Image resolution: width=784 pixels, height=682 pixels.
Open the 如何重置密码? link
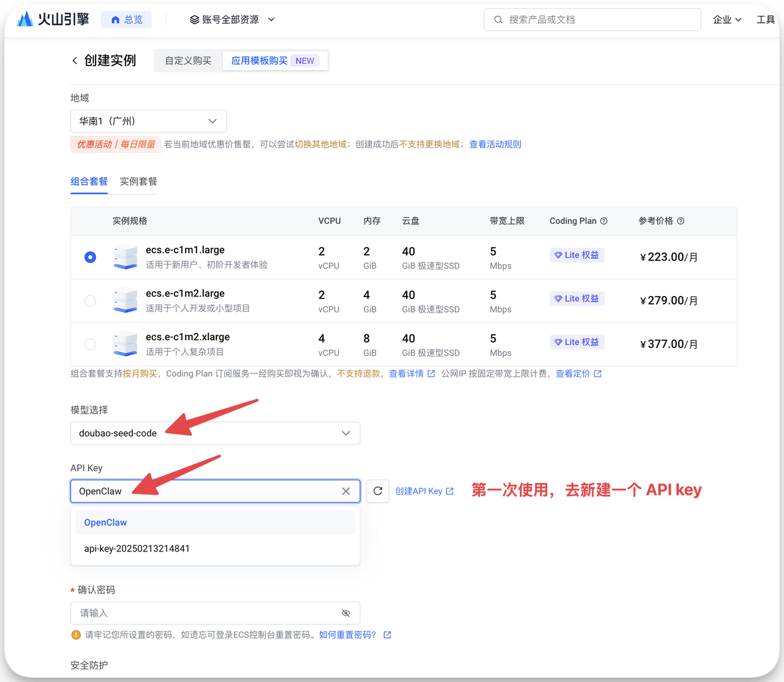coord(347,635)
